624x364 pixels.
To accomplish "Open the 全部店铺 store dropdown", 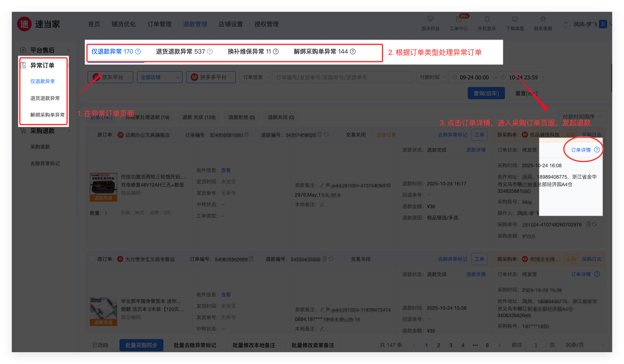I will pos(160,77).
